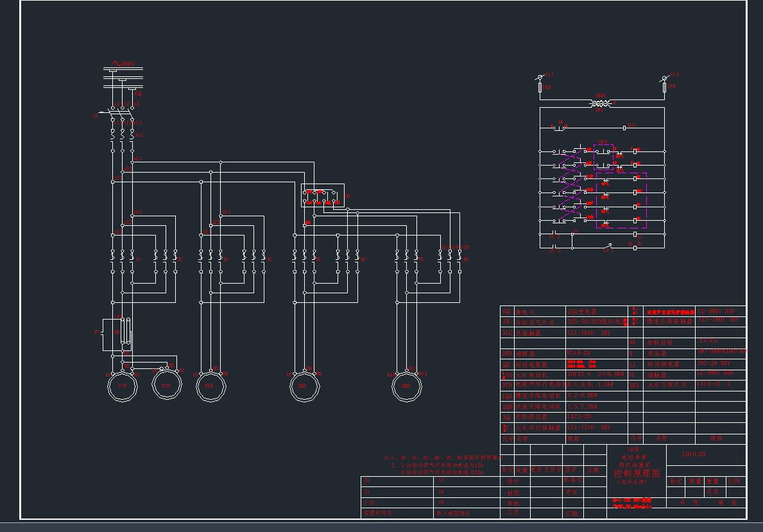
Task: Select the JS7-2A 36V relay specification
Action: 714,363
